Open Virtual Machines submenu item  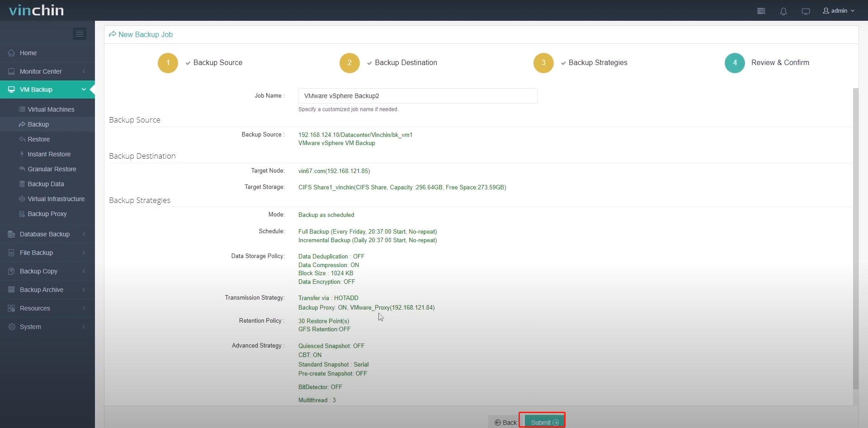[x=47, y=109]
